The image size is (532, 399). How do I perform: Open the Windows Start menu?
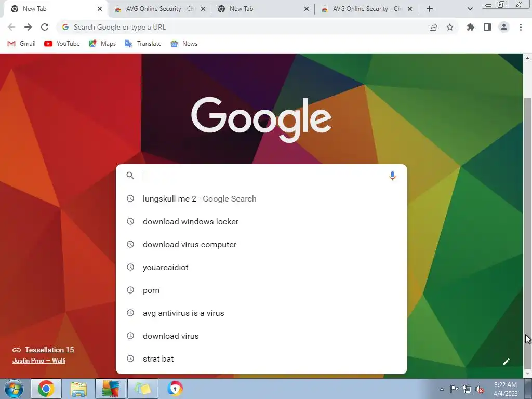click(x=14, y=389)
